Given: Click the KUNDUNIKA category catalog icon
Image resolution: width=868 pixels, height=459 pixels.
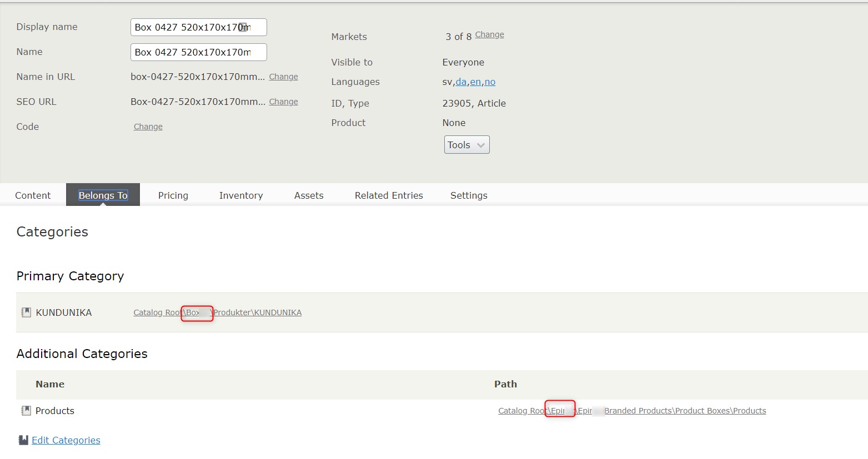Looking at the screenshot, I should (26, 312).
